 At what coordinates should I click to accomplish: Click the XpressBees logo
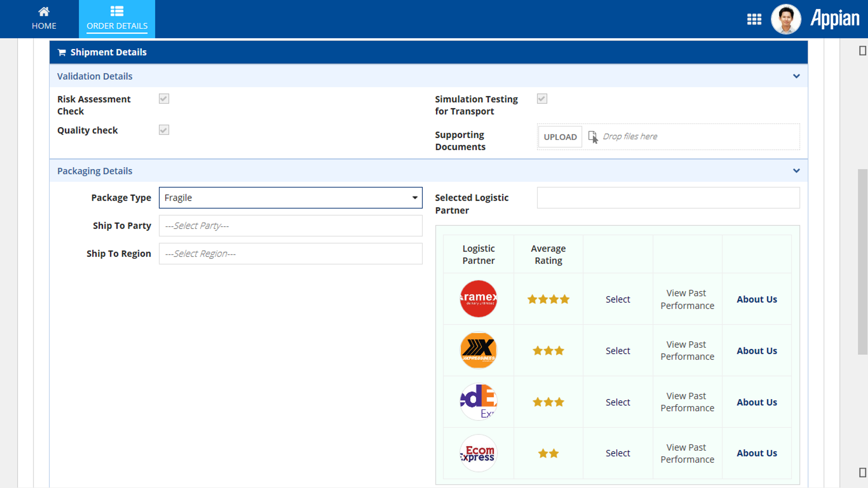click(x=479, y=350)
